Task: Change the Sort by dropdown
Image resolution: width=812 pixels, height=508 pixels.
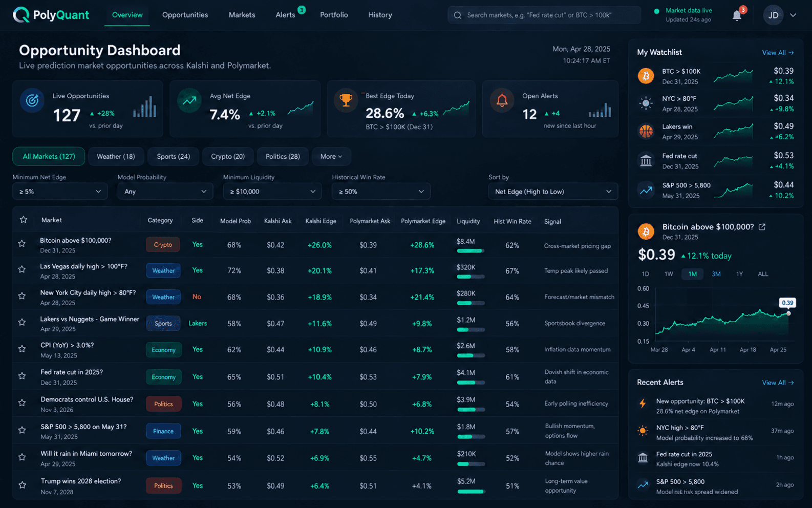Action: [x=553, y=192]
